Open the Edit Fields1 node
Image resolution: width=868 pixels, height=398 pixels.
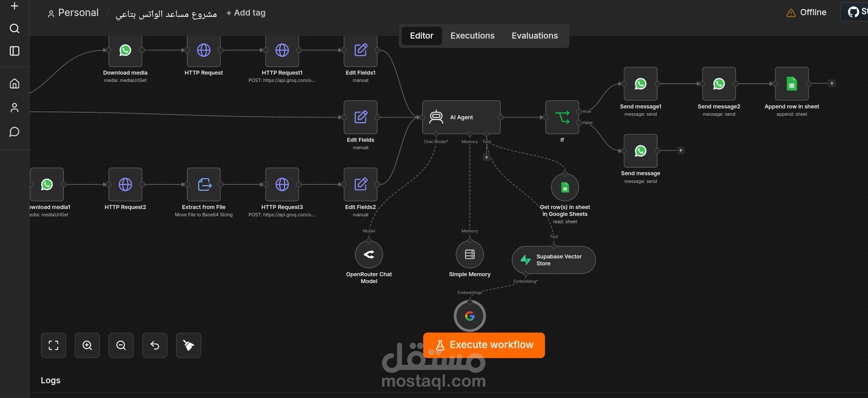click(x=361, y=51)
